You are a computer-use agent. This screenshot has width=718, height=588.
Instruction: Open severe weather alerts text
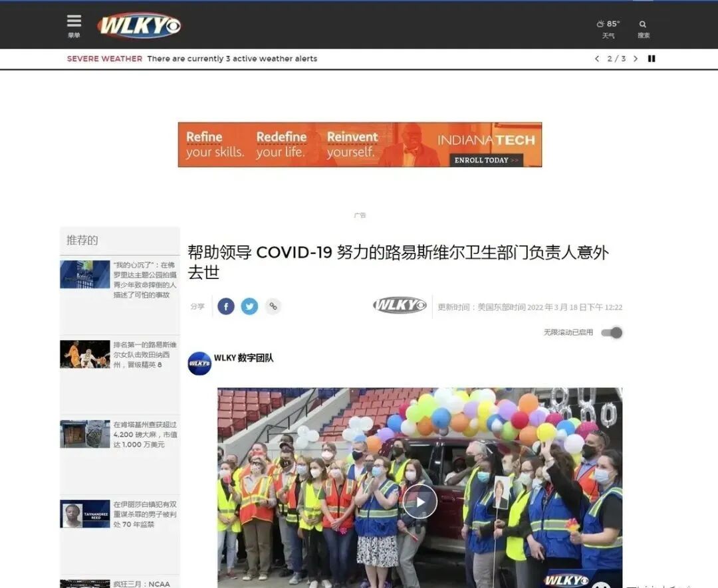click(232, 58)
